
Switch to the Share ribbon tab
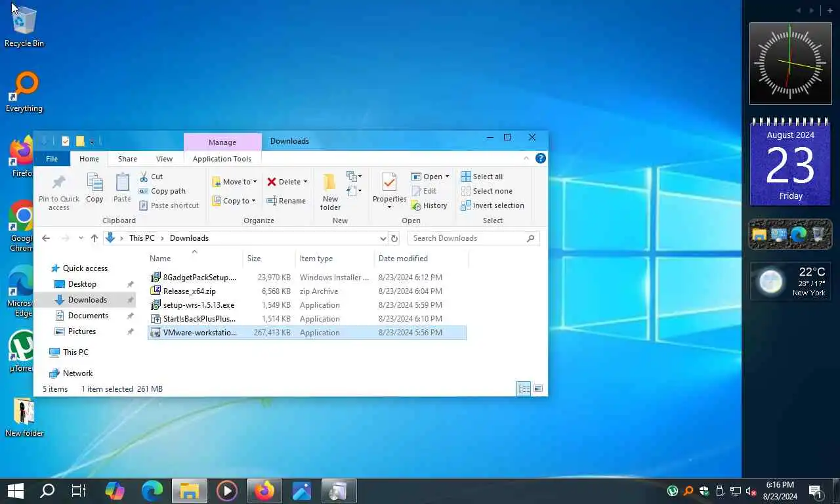pyautogui.click(x=127, y=159)
